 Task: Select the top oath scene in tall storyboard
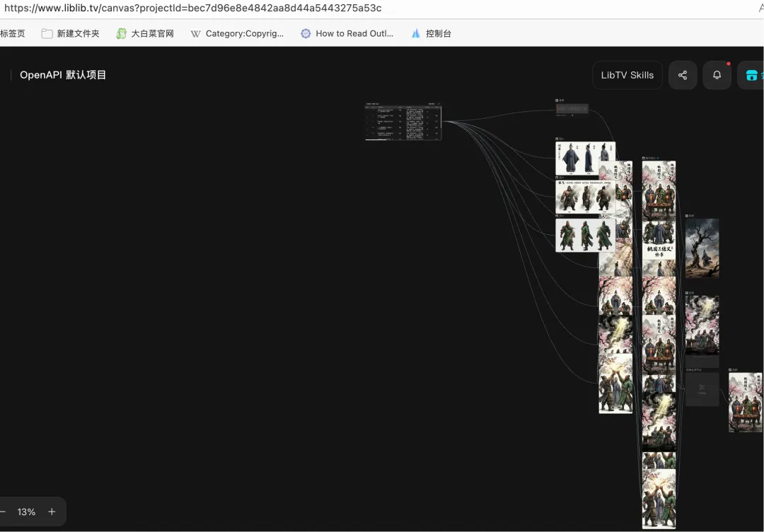click(659, 190)
